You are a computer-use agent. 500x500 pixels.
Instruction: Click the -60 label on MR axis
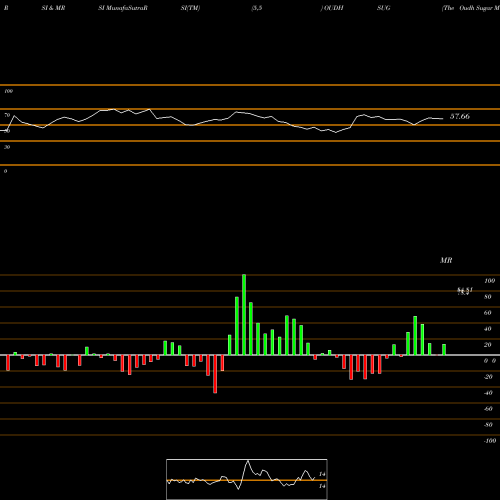tap(488, 409)
